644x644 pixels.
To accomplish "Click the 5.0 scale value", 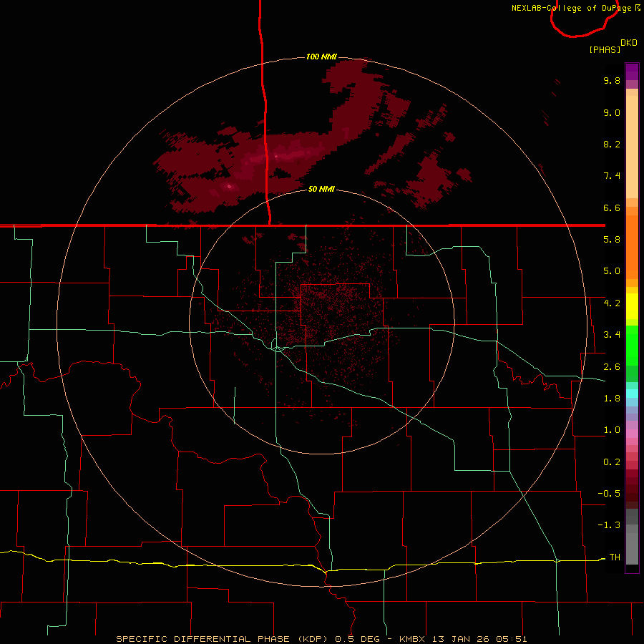I will coord(612,271).
